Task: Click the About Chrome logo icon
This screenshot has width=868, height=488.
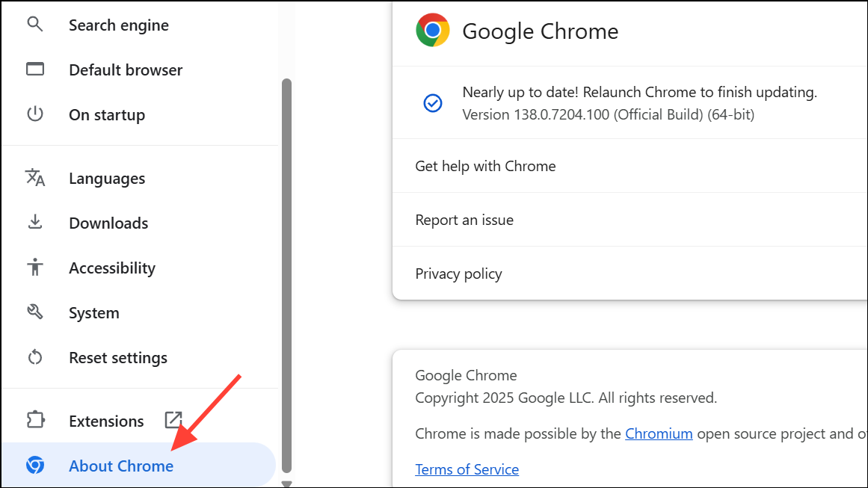Action: pos(35,466)
